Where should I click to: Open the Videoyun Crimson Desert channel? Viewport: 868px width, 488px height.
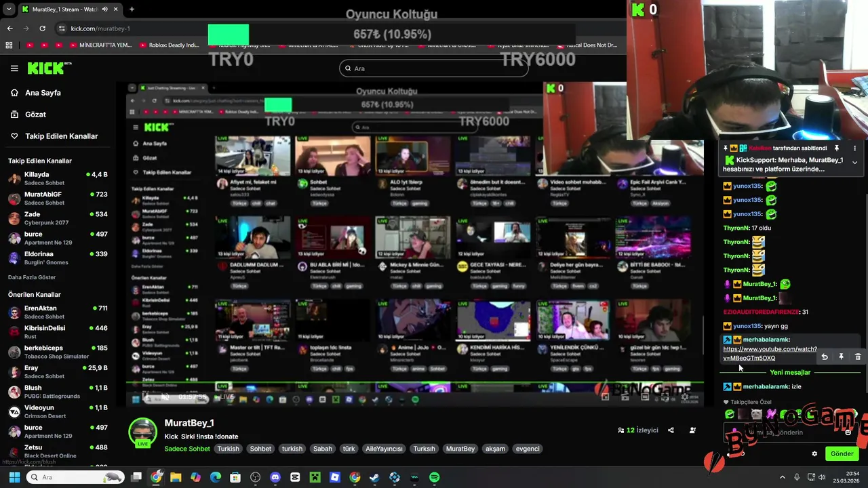click(x=58, y=411)
